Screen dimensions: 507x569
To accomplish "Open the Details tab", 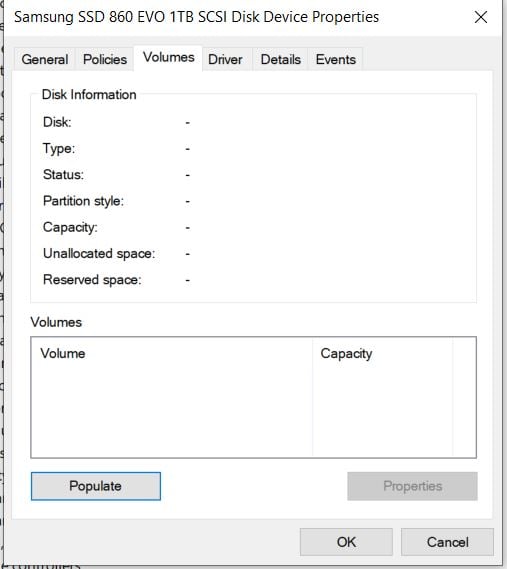I will click(x=281, y=59).
